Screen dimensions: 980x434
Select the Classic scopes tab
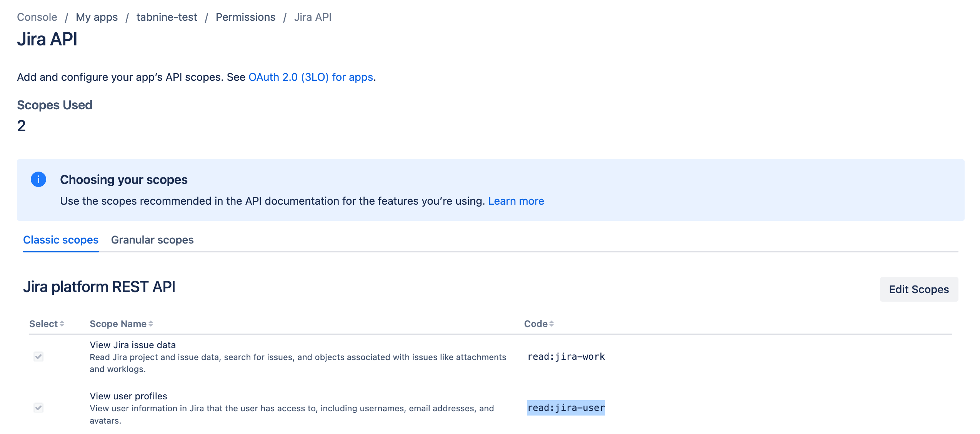[61, 240]
